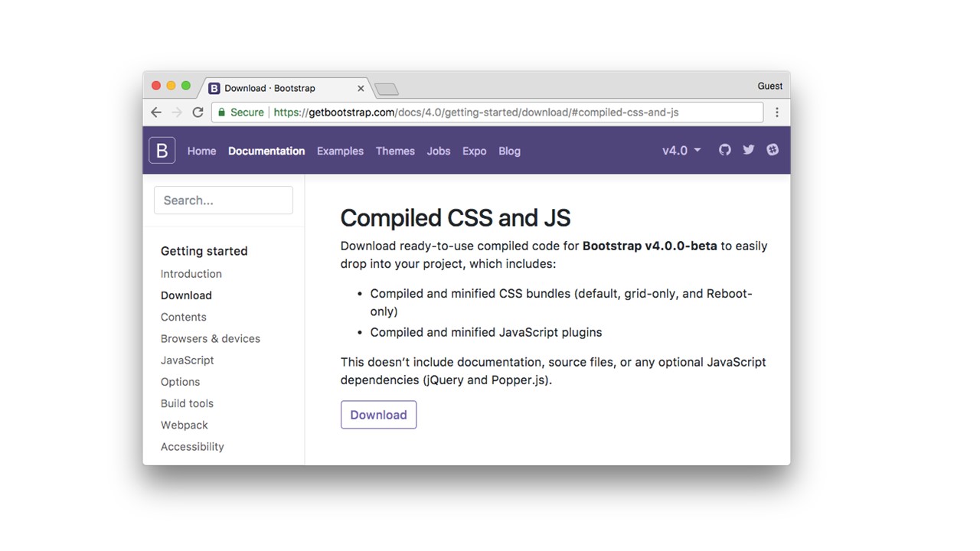
Task: Click the Bootstrap v4.0.0-beta bold text
Action: (x=649, y=246)
